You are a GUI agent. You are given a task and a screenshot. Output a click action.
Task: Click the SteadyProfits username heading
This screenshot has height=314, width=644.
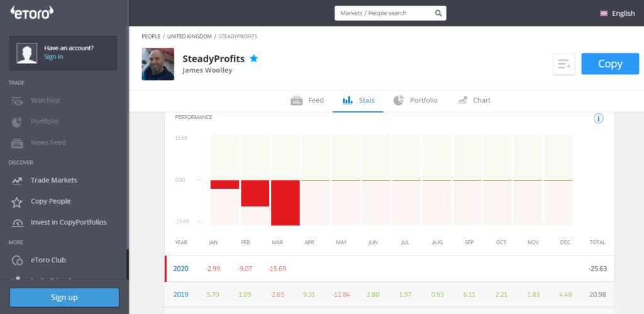(214, 59)
